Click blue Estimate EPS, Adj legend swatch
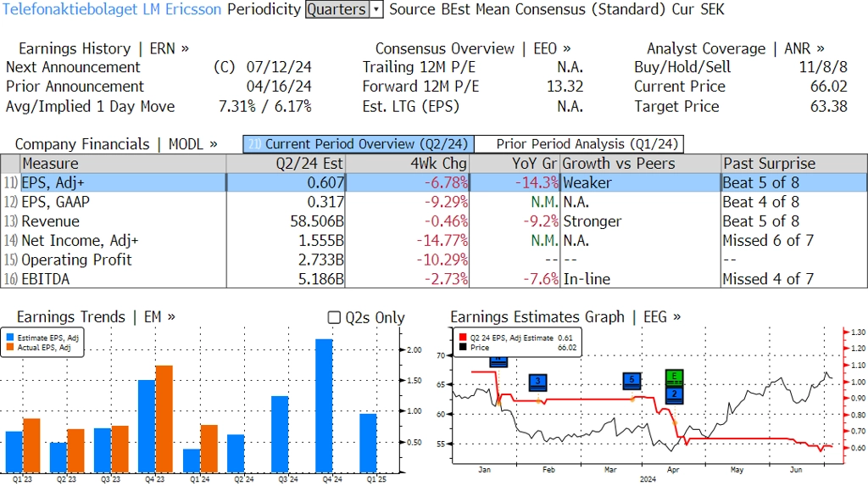Viewport: 868px width, 486px height. point(10,338)
